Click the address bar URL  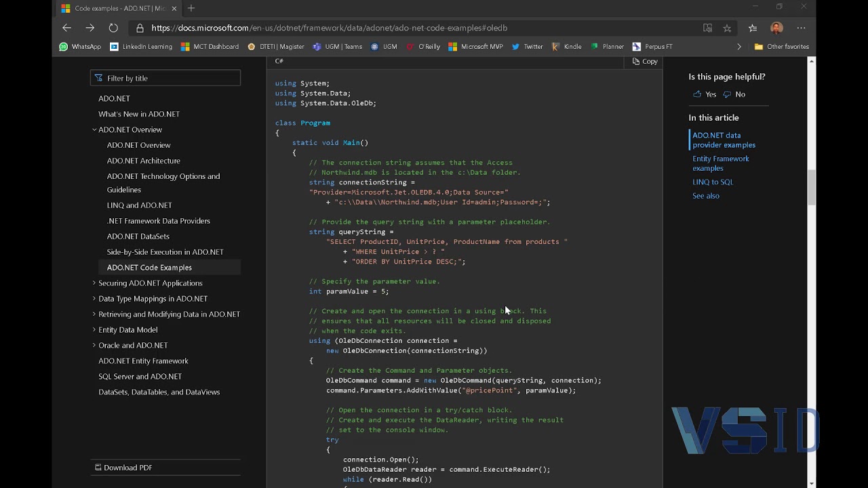[329, 28]
